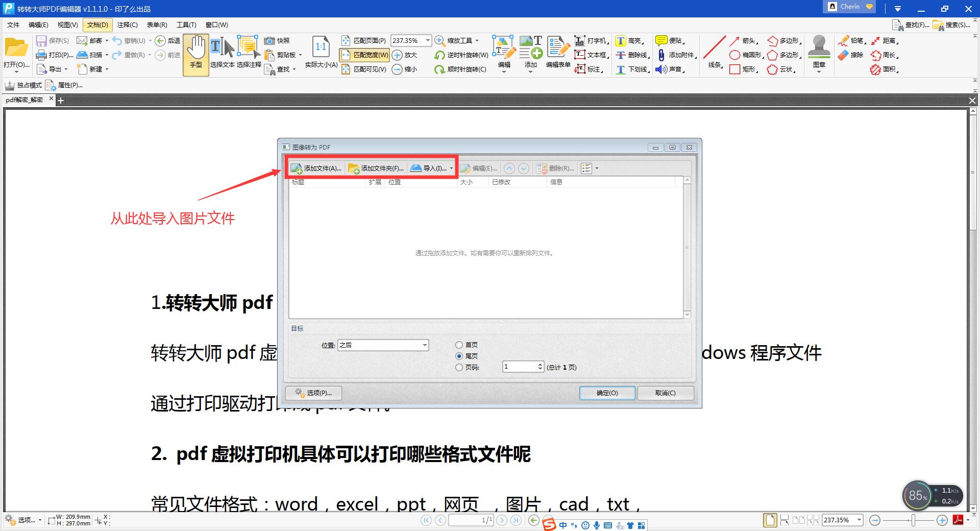The image size is (980, 531).
Task: Open the Tools (工具) menu
Action: [186, 25]
